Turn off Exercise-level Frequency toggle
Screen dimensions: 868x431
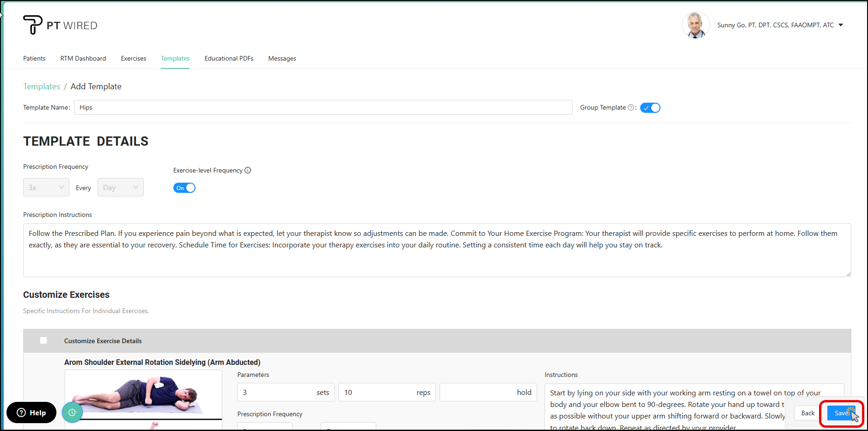coord(184,188)
